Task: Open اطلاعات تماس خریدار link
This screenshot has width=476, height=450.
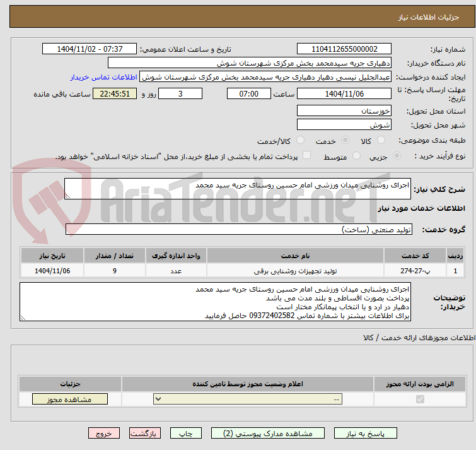Action: pyautogui.click(x=104, y=77)
